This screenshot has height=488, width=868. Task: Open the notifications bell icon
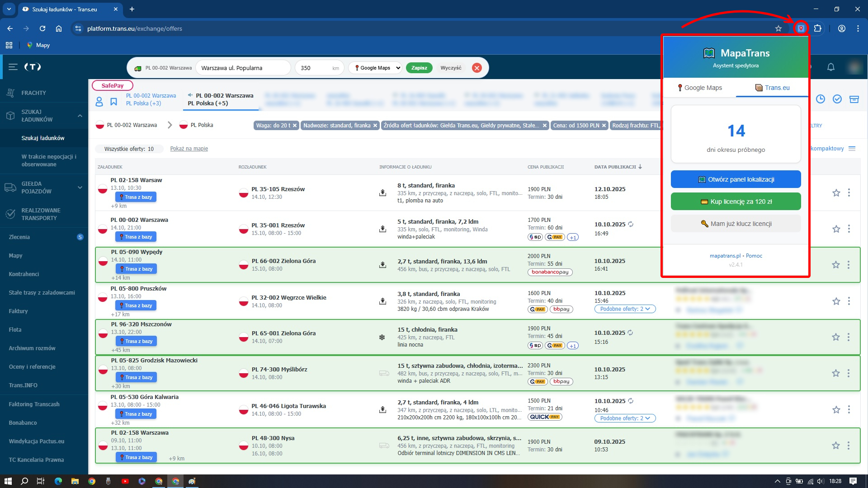click(830, 67)
